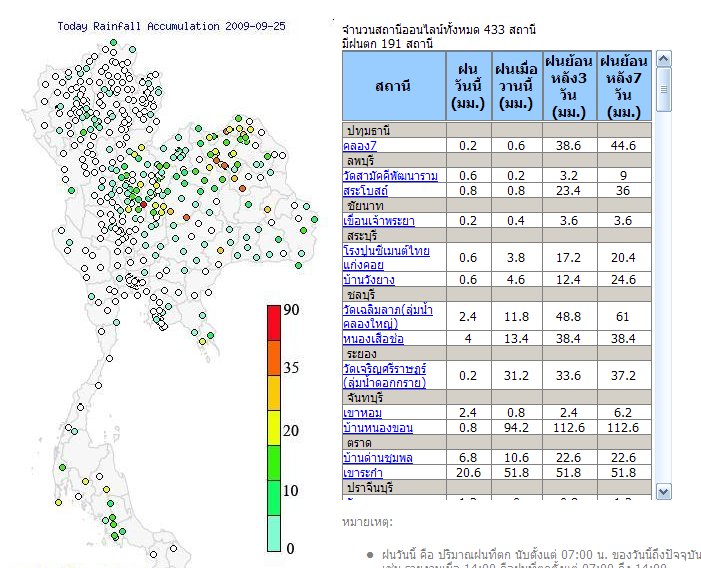Open the บ้านหนองขอน station link
This screenshot has width=701, height=568.
click(378, 428)
